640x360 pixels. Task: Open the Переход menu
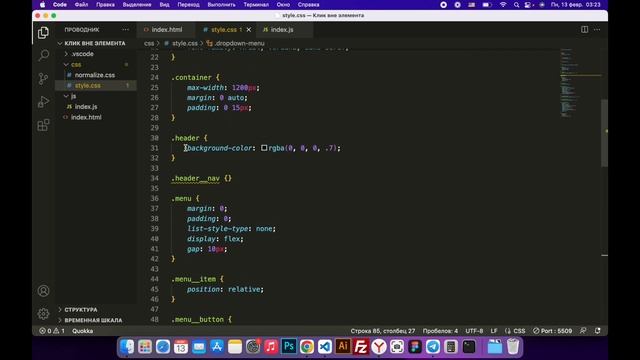188,5
